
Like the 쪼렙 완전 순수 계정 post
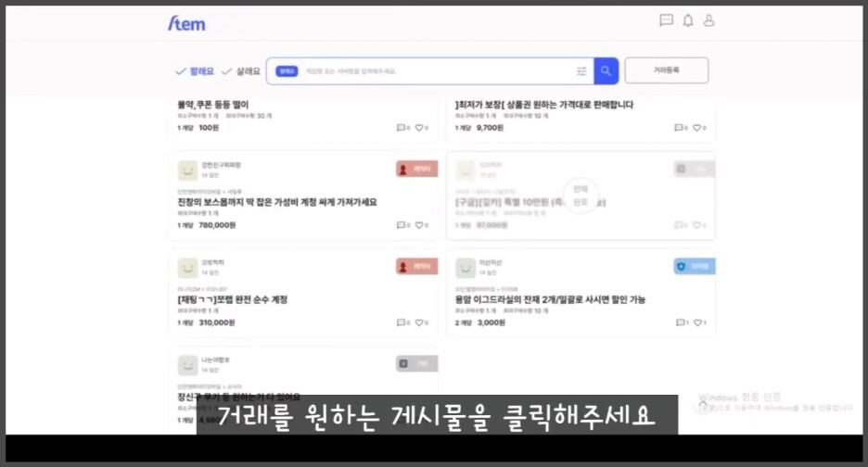click(x=419, y=322)
